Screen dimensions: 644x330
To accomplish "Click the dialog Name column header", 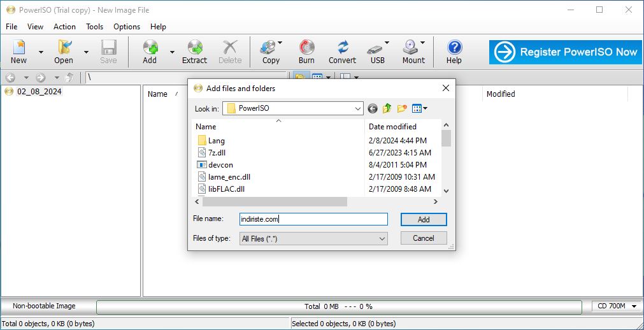I will tap(206, 127).
